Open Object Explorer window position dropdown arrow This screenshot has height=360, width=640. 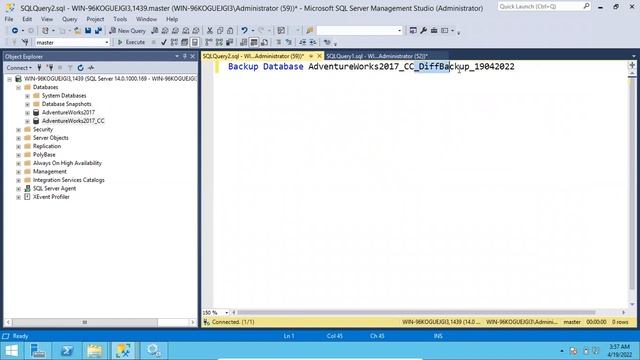177,56
